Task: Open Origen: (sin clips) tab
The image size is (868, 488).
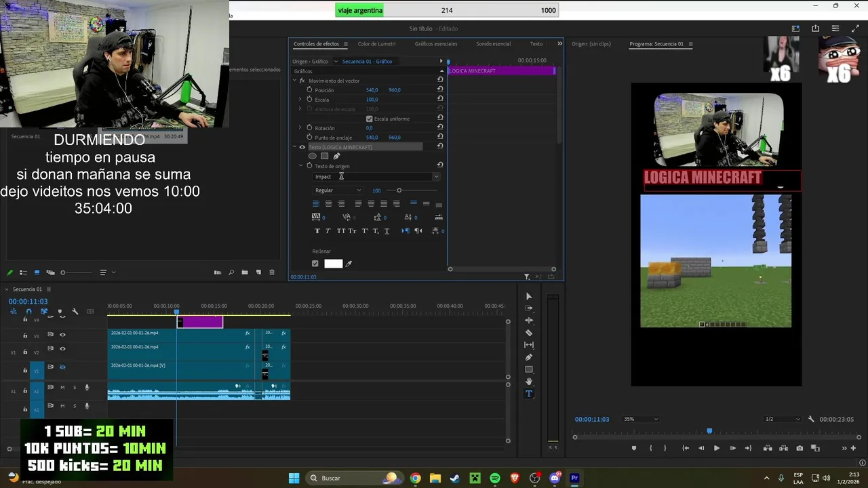Action: pos(591,44)
